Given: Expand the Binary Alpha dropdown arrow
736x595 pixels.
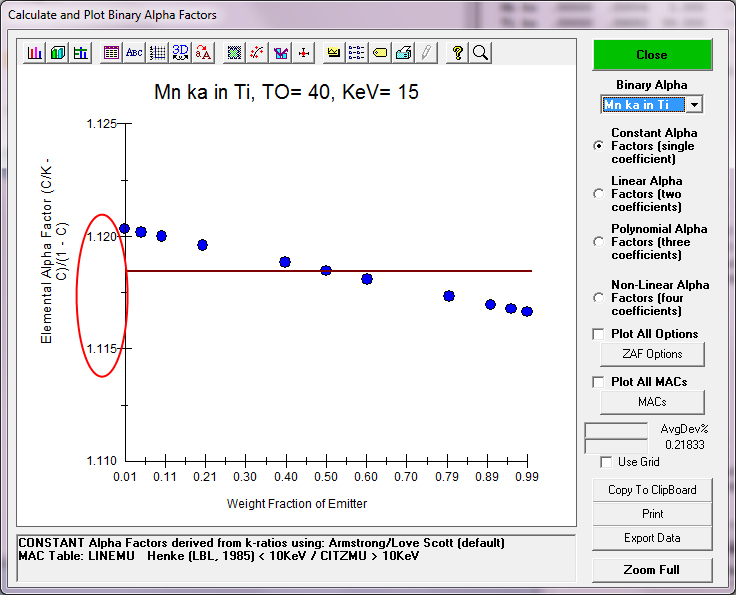Looking at the screenshot, I should pos(695,105).
